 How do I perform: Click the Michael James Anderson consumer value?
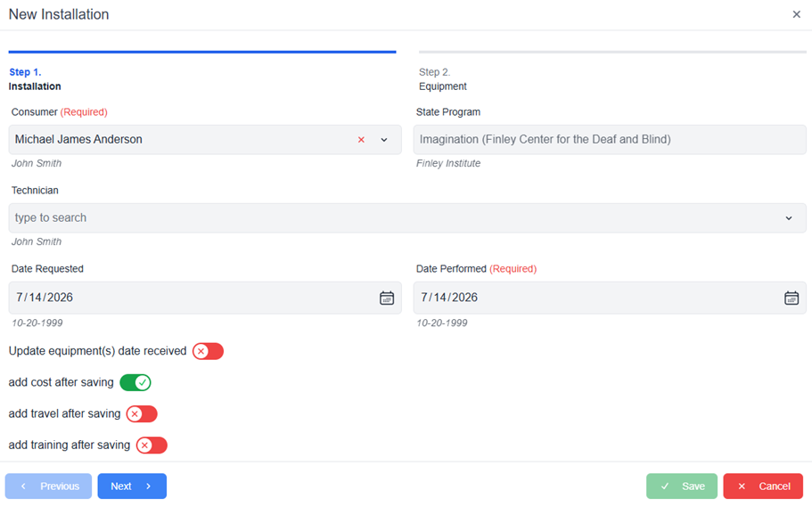click(x=78, y=139)
